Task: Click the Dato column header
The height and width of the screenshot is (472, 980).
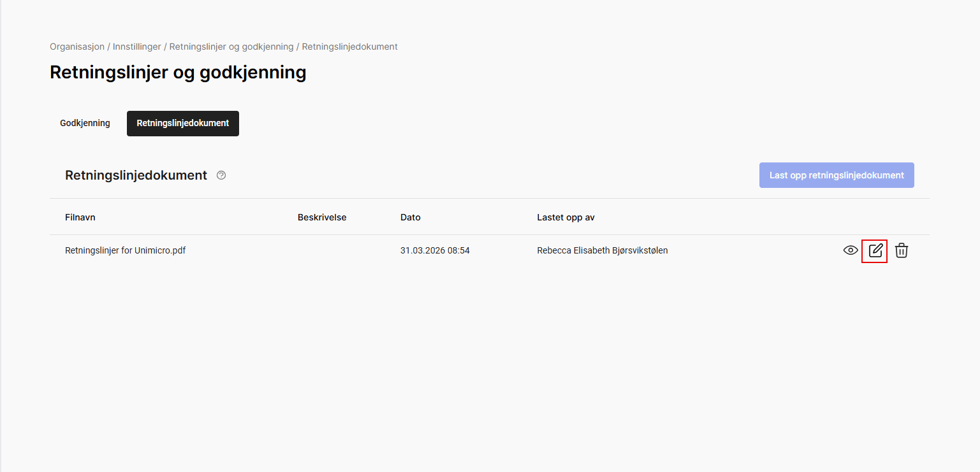Action: tap(410, 217)
